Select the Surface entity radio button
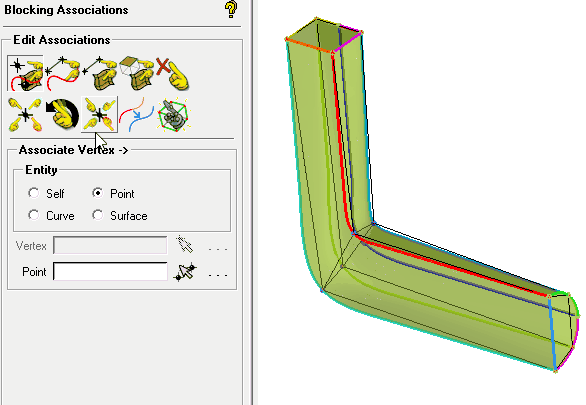Image resolution: width=586 pixels, height=405 pixels. [x=98, y=215]
